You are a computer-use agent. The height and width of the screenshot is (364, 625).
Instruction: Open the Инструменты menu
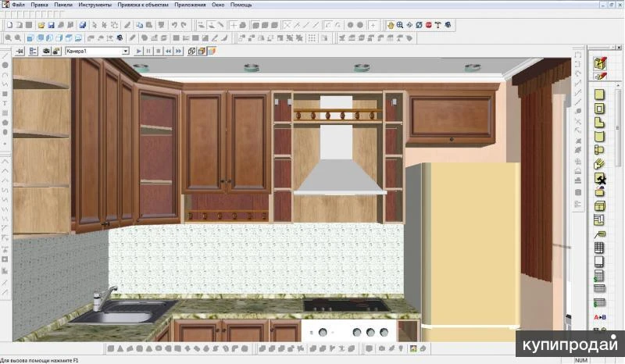(x=95, y=5)
